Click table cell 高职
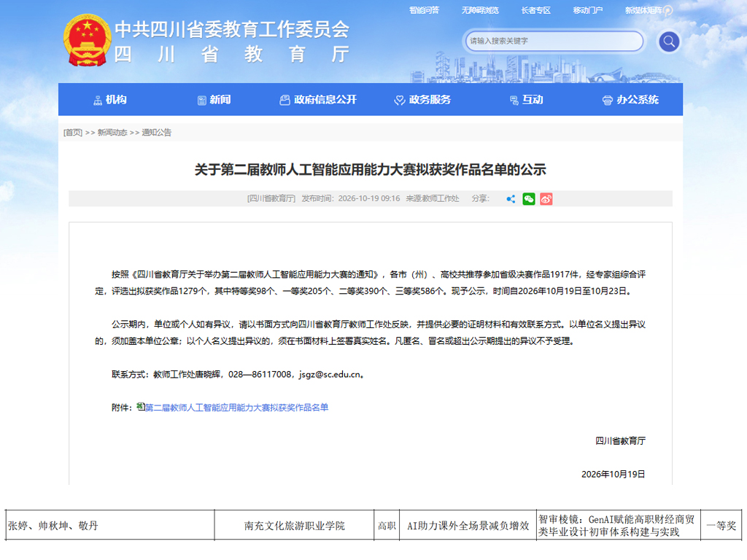 (387, 525)
